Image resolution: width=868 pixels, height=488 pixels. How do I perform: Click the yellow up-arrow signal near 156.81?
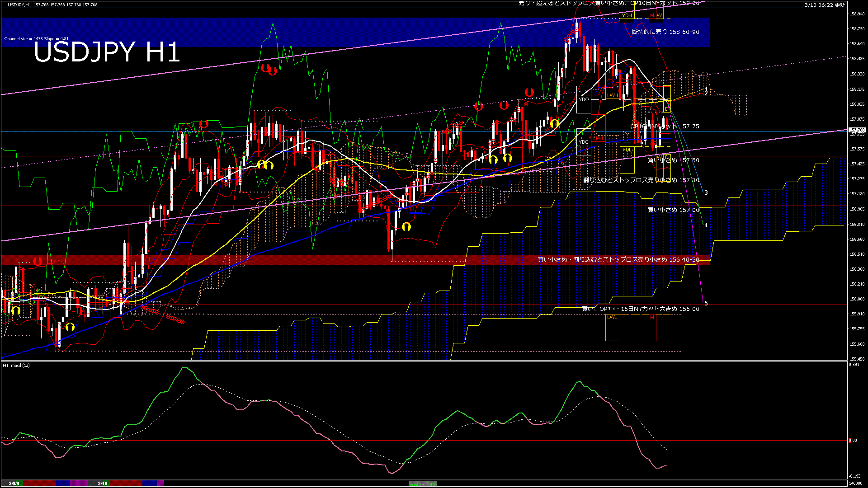click(406, 227)
